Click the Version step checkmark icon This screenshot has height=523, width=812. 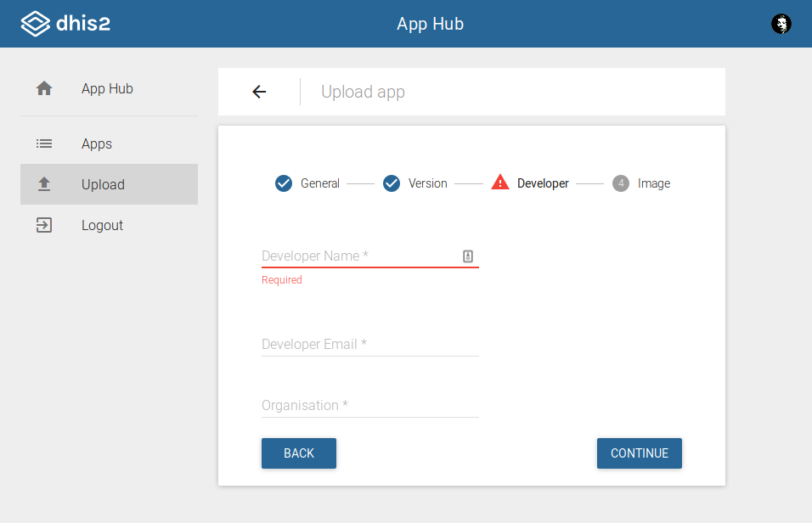tap(392, 183)
